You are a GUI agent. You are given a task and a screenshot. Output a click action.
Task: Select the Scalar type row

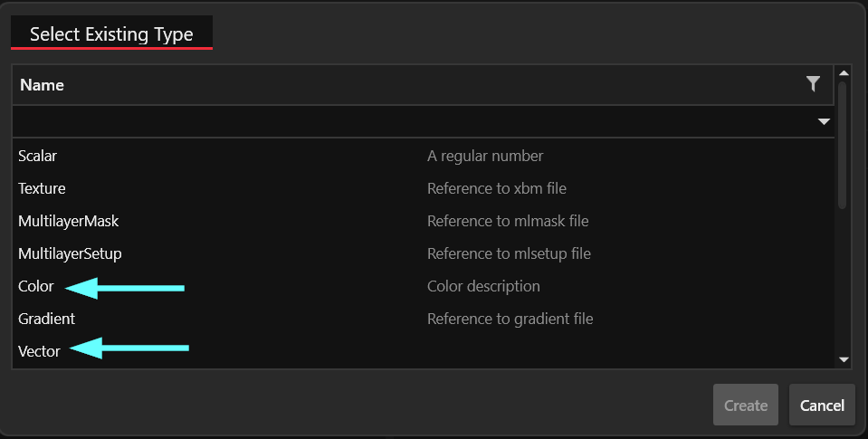pyautogui.click(x=38, y=156)
